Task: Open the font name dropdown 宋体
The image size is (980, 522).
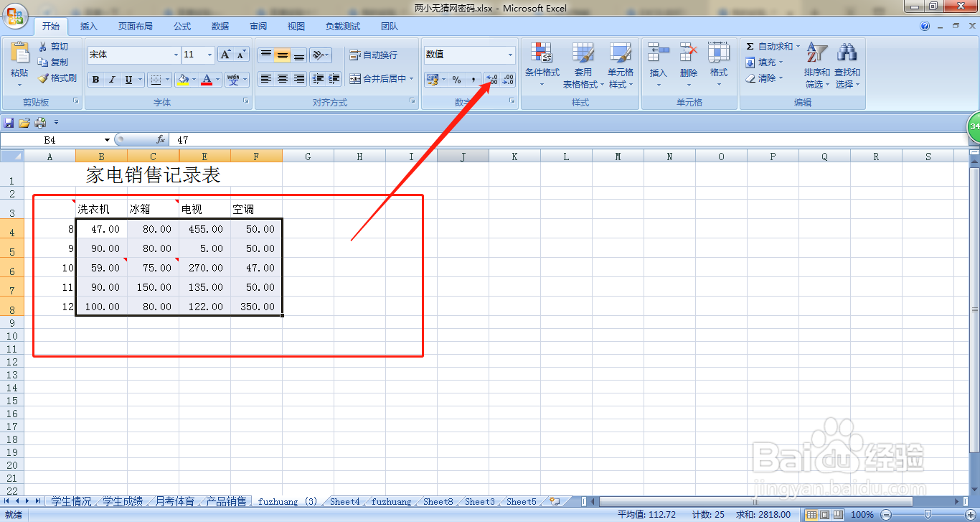Action: [x=176, y=55]
